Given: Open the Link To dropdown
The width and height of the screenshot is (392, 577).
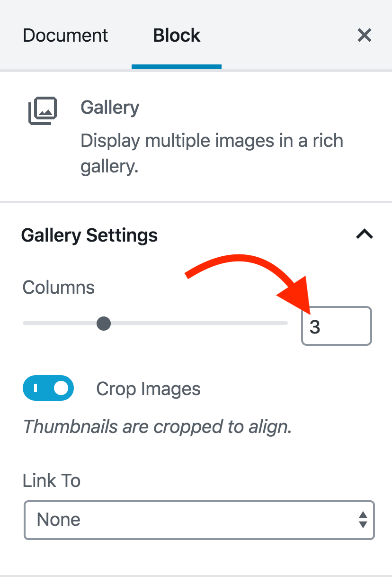Looking at the screenshot, I should pos(199,520).
